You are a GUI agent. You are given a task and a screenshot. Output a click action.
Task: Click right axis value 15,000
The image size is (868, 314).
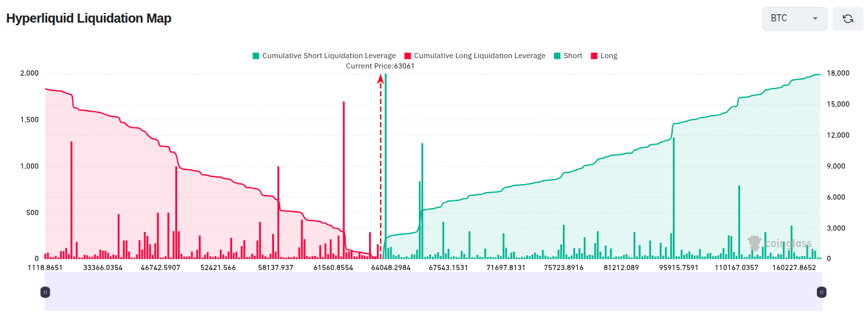[x=838, y=104]
